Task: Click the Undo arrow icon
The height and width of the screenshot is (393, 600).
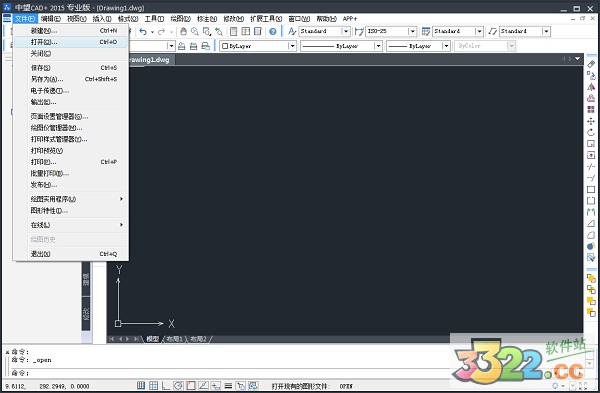Action: 143,31
